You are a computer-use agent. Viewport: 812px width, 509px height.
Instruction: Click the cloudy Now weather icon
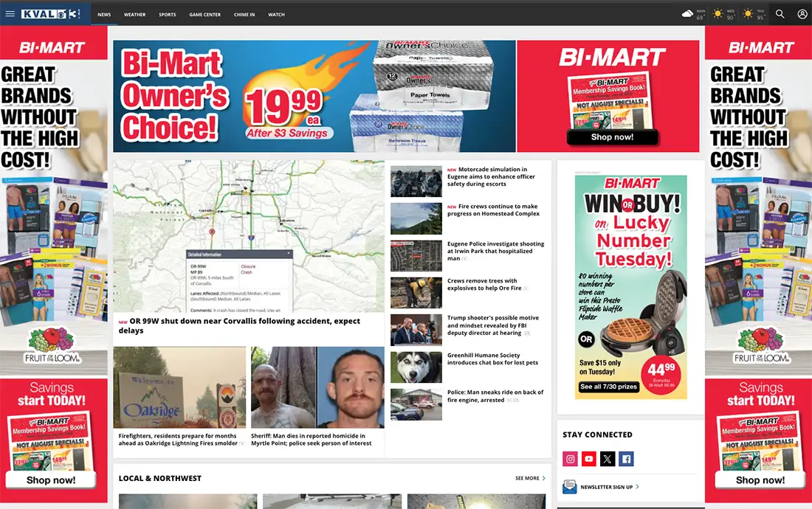(687, 14)
